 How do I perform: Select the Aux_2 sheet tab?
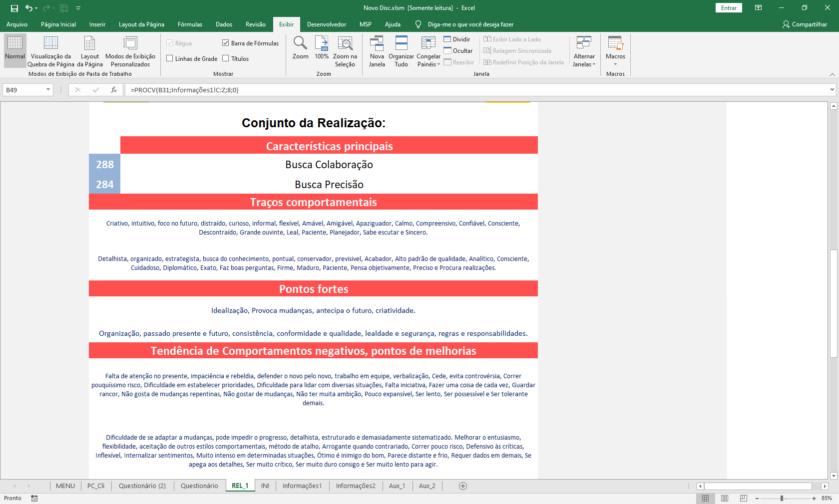[427, 486]
